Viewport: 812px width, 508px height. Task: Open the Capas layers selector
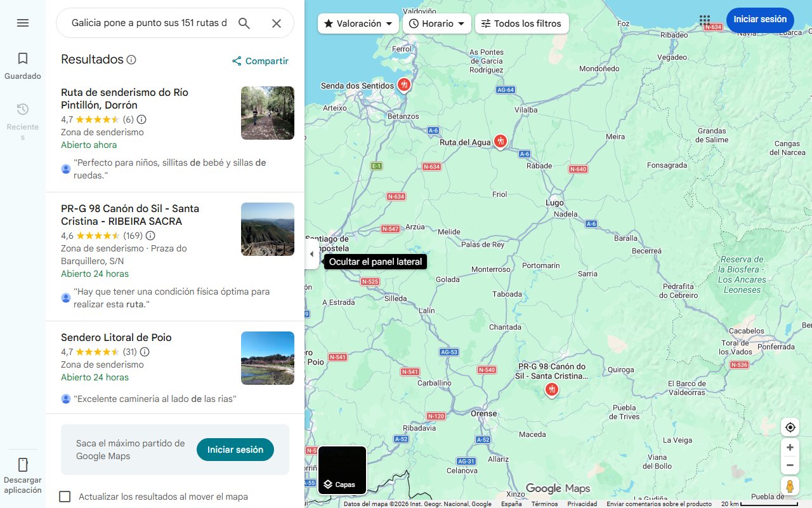pyautogui.click(x=342, y=471)
